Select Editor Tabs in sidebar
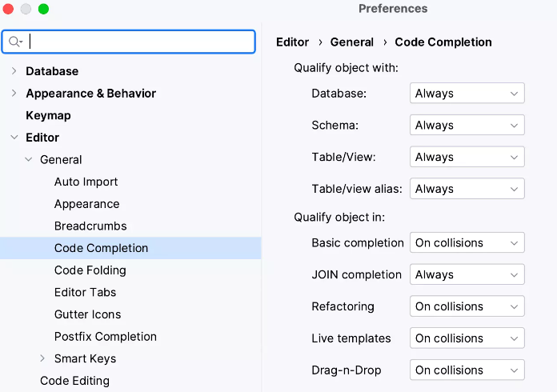Image resolution: width=557 pixels, height=392 pixels. point(85,293)
